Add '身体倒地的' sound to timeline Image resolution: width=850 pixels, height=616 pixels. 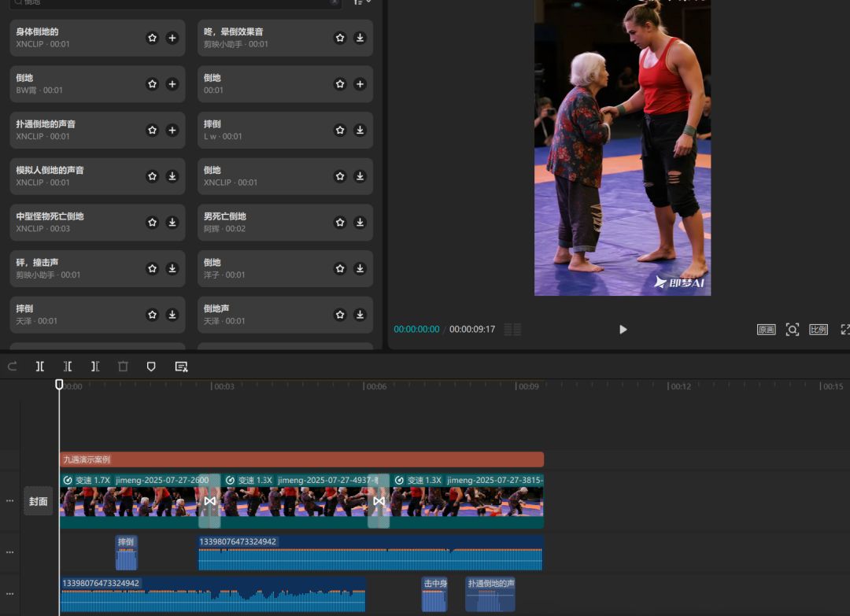pos(172,38)
